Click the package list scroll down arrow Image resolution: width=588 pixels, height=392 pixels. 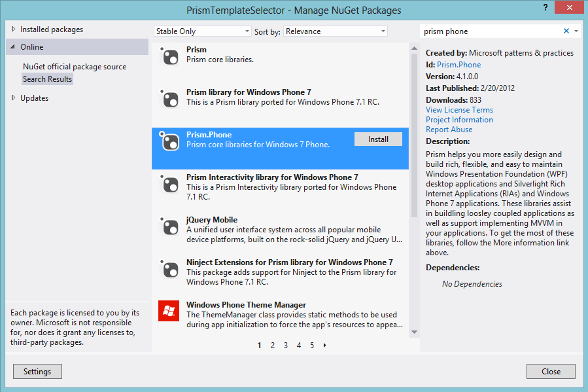tap(415, 332)
